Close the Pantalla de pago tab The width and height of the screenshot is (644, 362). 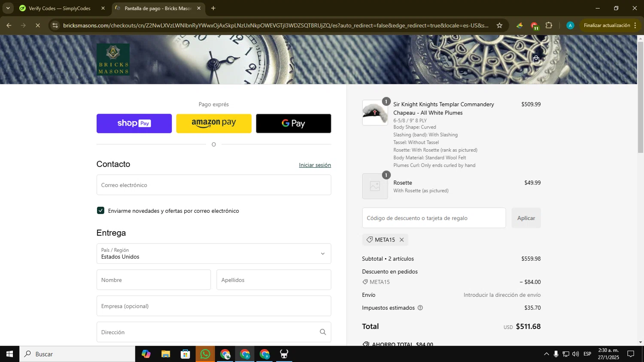tap(199, 8)
